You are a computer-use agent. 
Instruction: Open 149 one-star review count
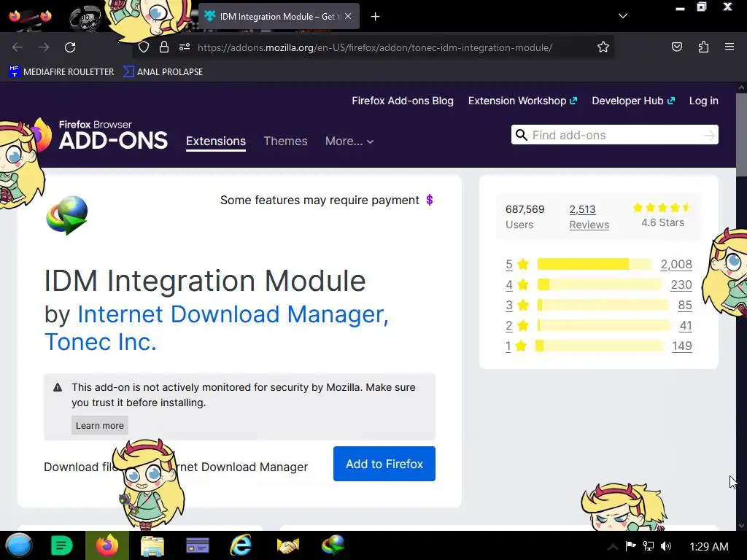[x=682, y=346]
